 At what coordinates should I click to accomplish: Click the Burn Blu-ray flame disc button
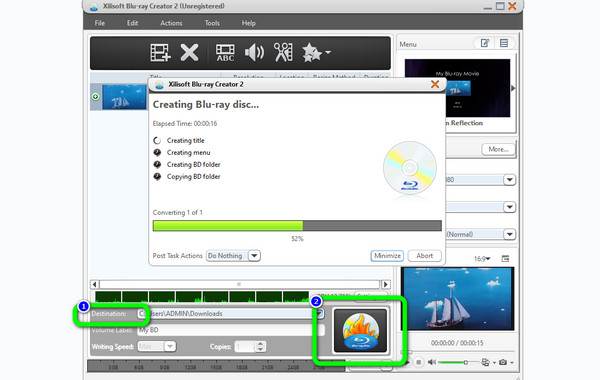(360, 331)
